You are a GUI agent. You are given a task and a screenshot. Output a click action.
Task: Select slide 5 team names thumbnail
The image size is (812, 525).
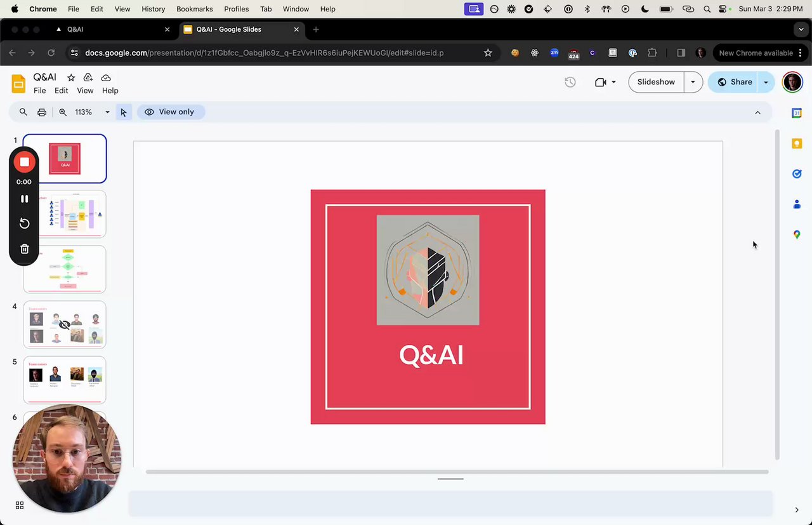coord(65,380)
